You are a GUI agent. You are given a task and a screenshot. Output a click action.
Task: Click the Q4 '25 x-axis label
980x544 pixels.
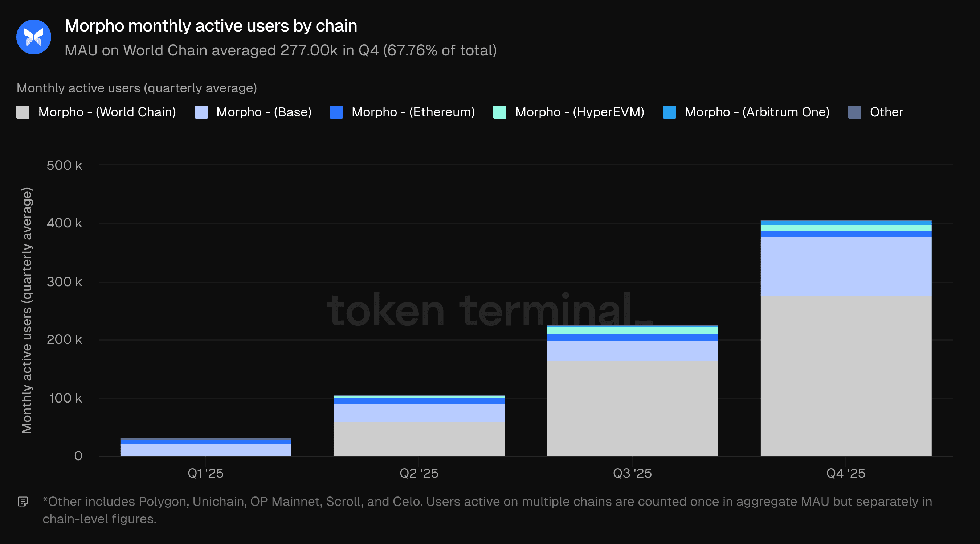(x=846, y=473)
